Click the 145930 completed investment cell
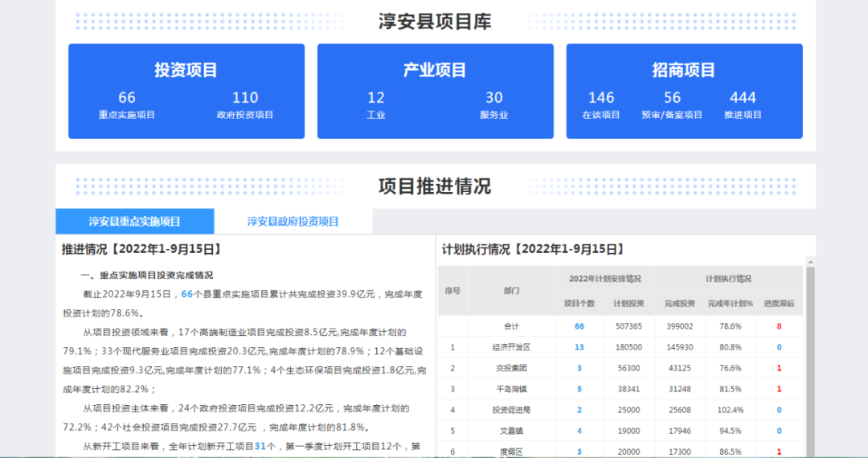This screenshot has height=458, width=868. (x=680, y=347)
